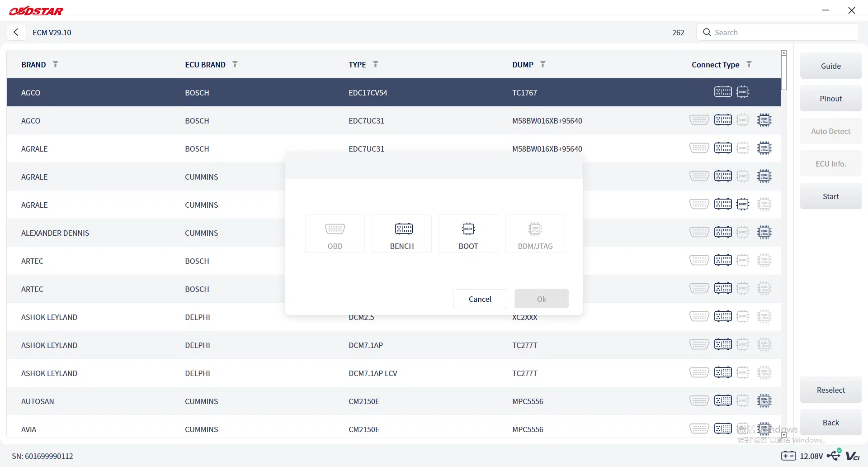Click the TC1767 dump cell

click(x=524, y=93)
